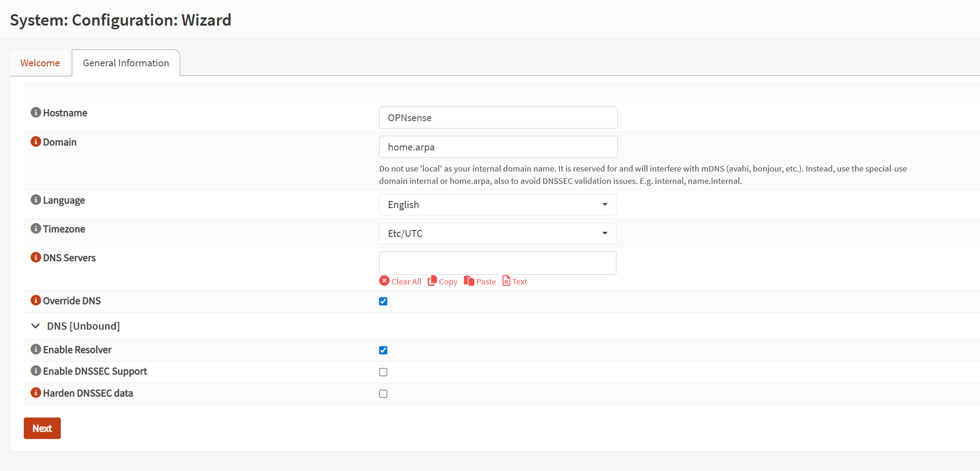The image size is (980, 471).
Task: Click the Language info icon
Action: coord(36,200)
